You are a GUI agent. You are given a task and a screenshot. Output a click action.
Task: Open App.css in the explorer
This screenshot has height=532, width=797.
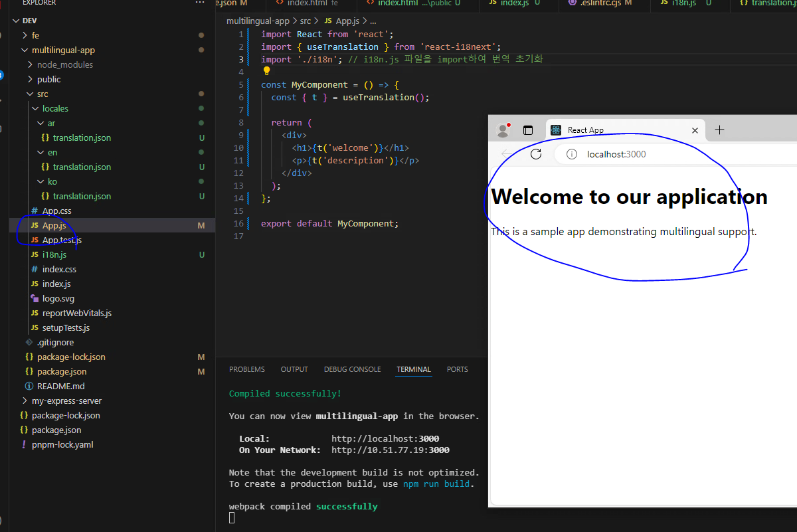coord(56,211)
